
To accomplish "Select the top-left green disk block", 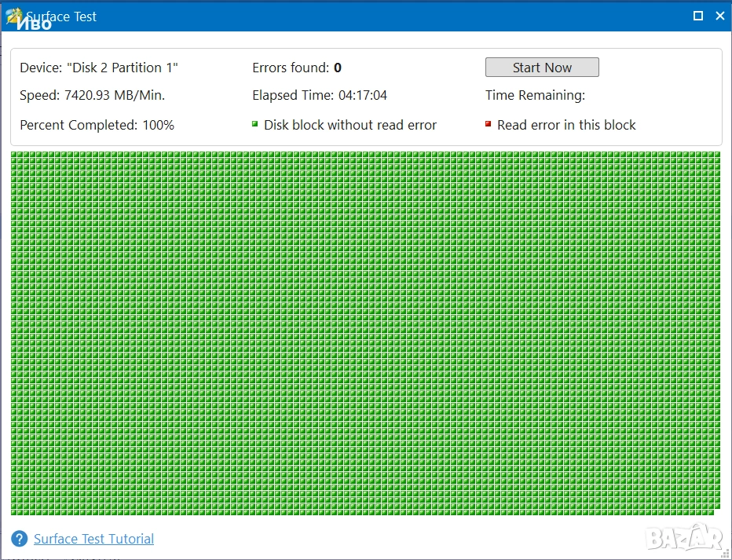I will click(15, 156).
